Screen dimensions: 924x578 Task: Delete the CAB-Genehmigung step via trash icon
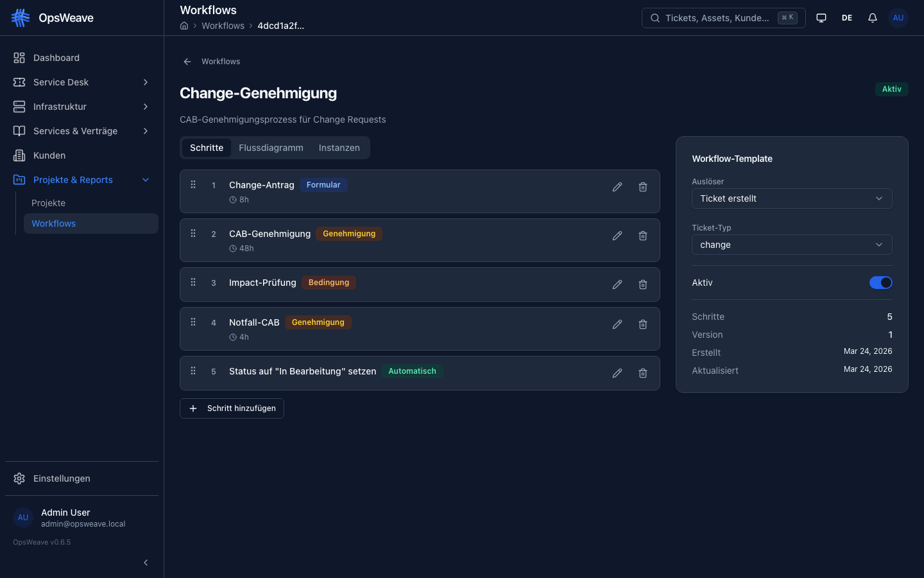[642, 236]
